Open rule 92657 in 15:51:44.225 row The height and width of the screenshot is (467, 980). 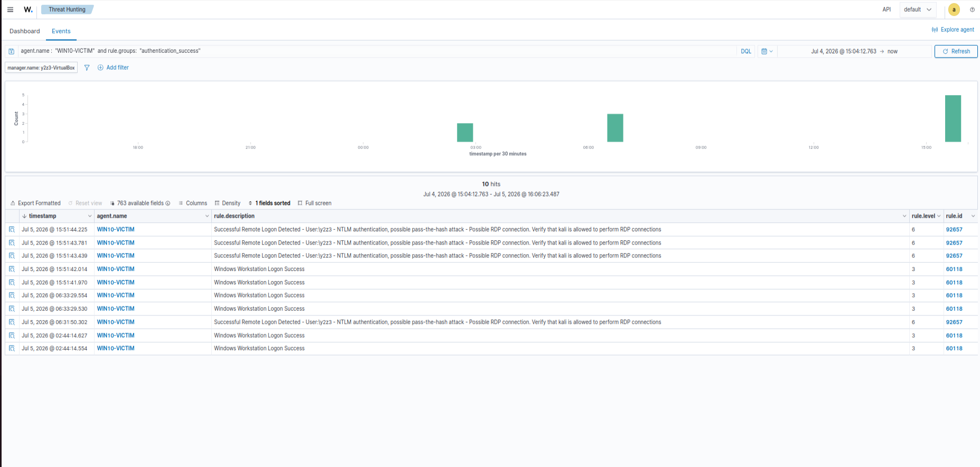954,230
